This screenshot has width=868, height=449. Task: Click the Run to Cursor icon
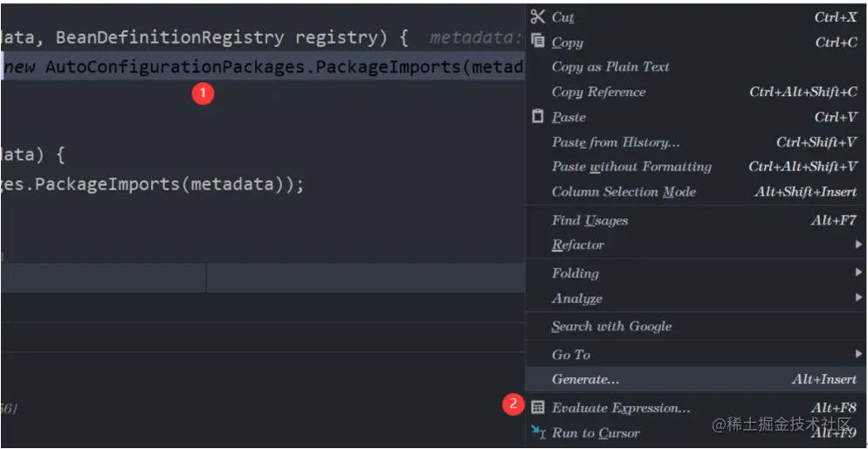(x=538, y=432)
